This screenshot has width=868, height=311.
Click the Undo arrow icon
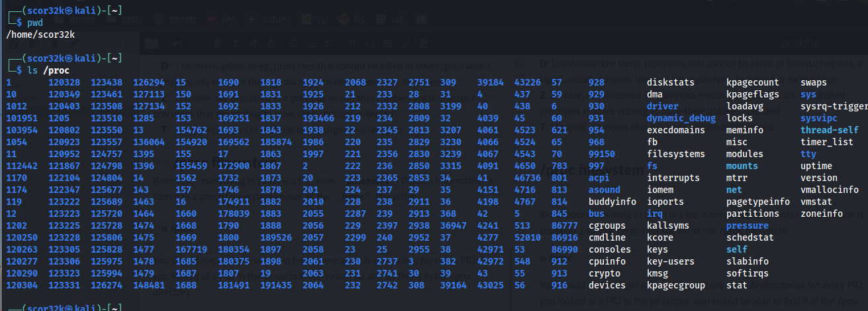(x=177, y=43)
